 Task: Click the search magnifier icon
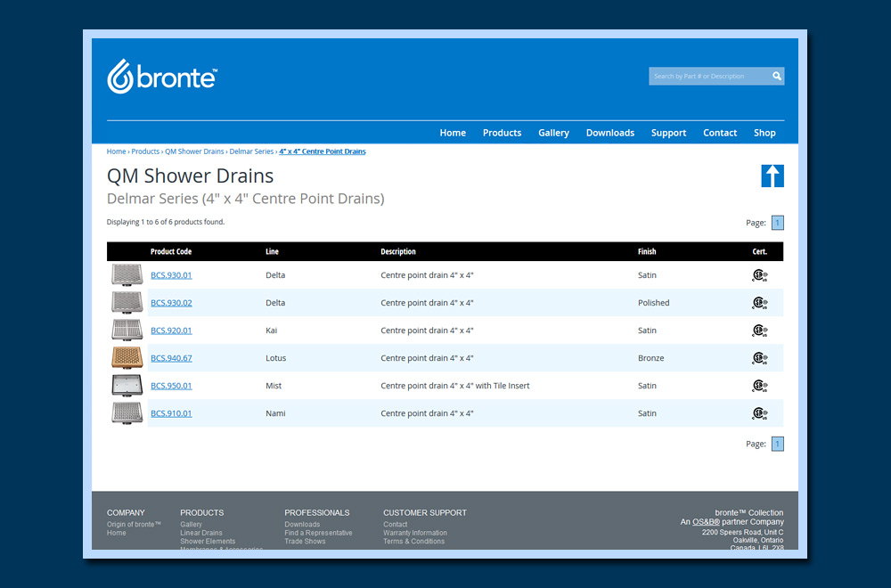[x=776, y=76]
